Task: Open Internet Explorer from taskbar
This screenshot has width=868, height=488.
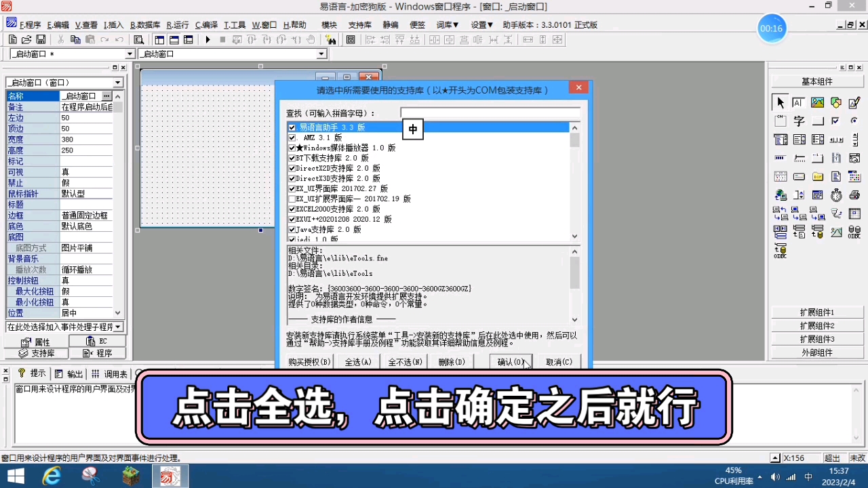Action: pos(51,476)
